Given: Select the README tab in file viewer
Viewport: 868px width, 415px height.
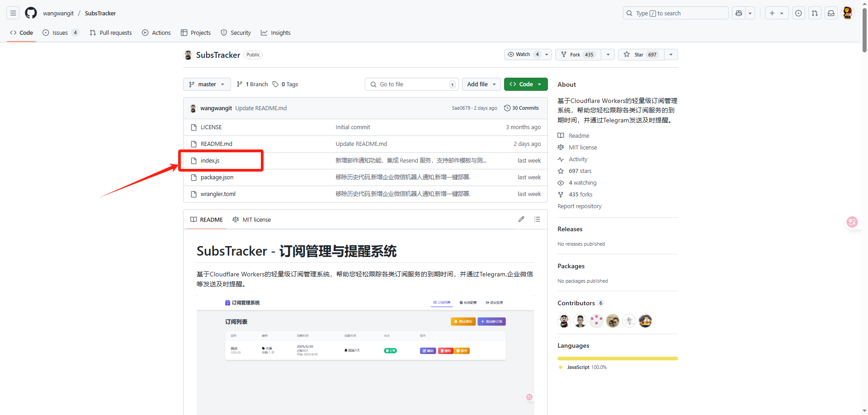Looking at the screenshot, I should coord(207,219).
